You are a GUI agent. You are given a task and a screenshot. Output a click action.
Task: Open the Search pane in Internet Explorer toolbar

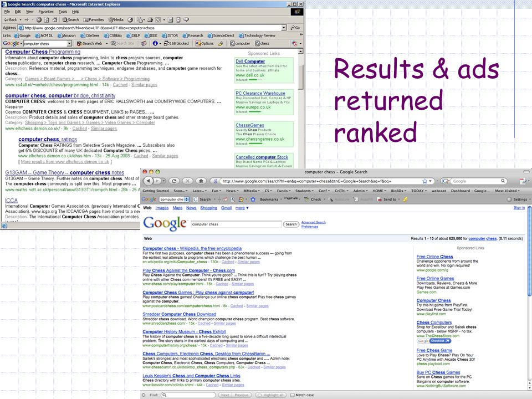tap(70, 20)
